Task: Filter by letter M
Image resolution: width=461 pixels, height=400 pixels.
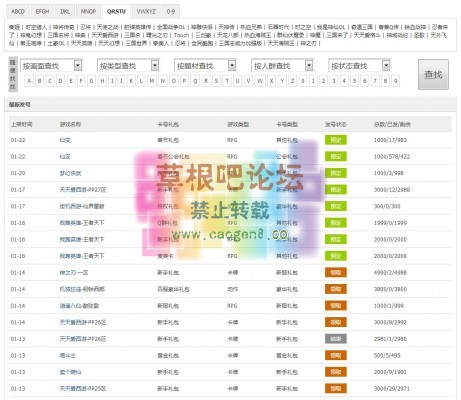Action: [x=152, y=81]
